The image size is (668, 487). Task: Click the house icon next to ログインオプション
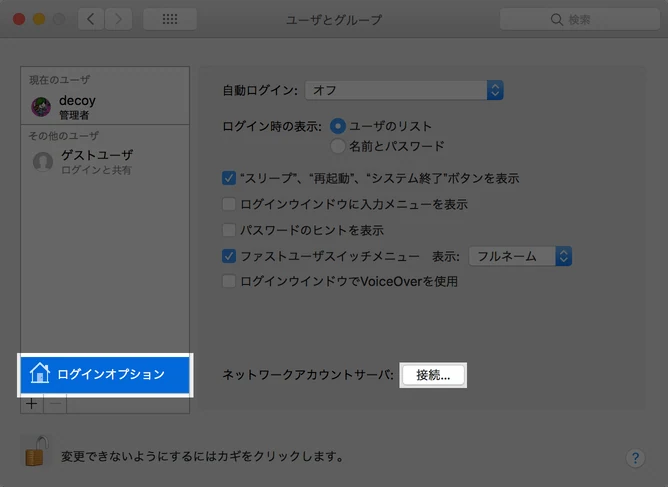pos(40,373)
